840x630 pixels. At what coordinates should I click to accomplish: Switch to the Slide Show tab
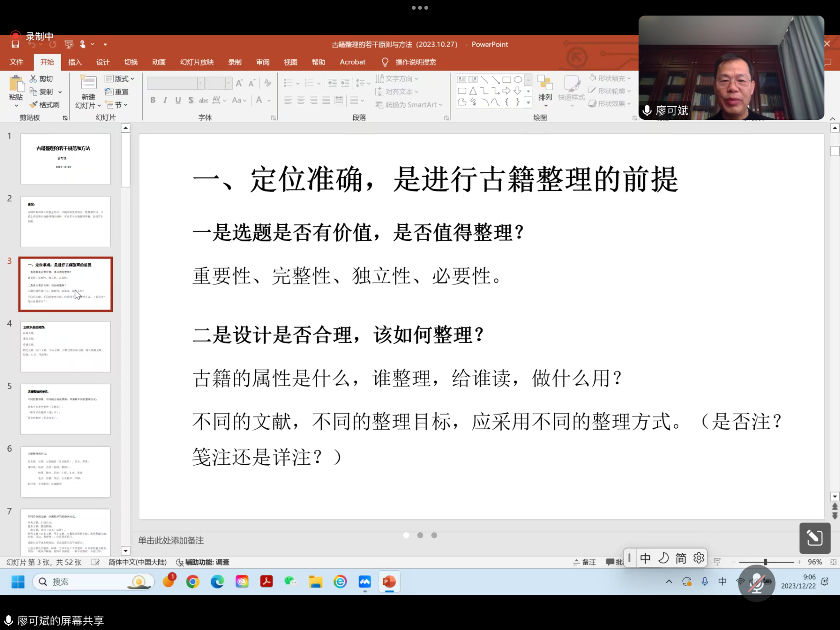197,62
